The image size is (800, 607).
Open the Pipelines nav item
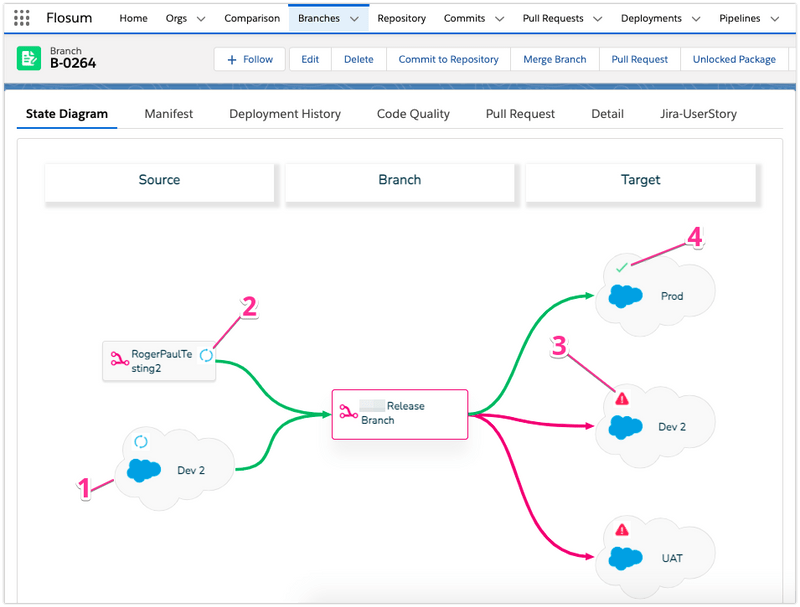(x=740, y=18)
